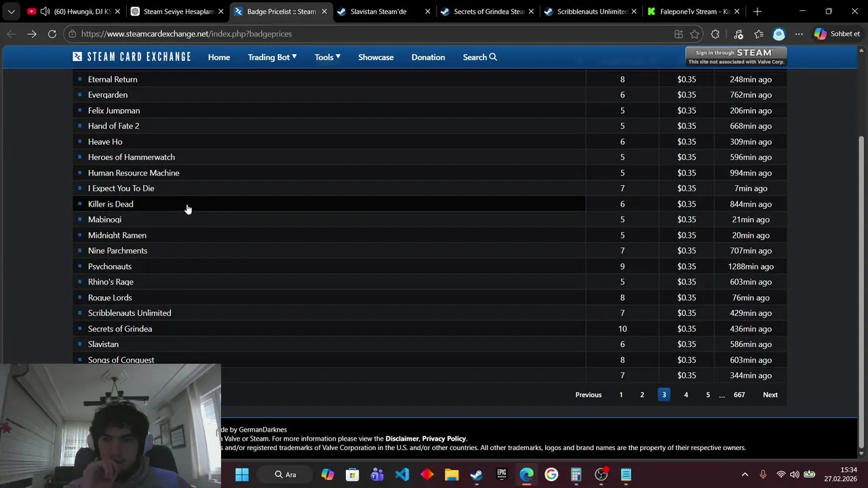Open split screen icon in the address bar

click(x=679, y=34)
